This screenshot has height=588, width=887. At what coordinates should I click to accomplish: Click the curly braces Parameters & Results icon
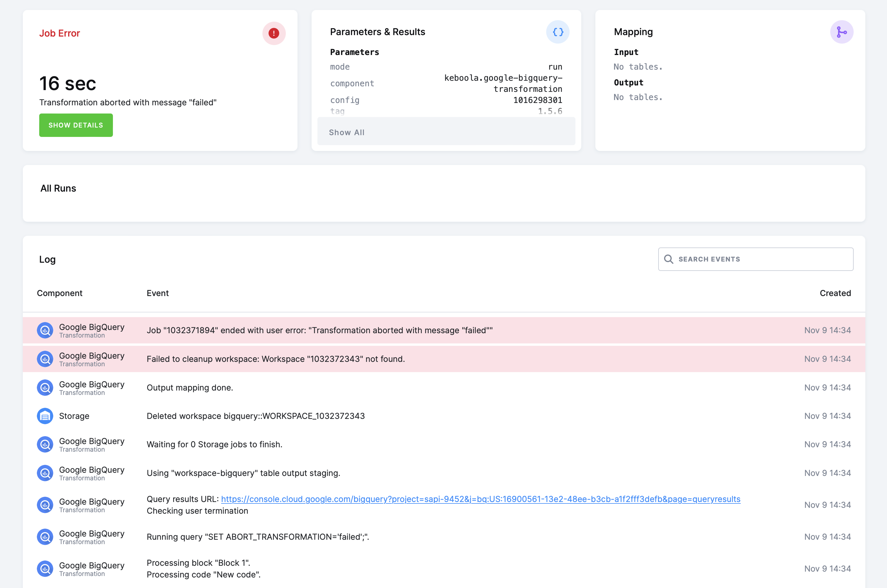(558, 32)
